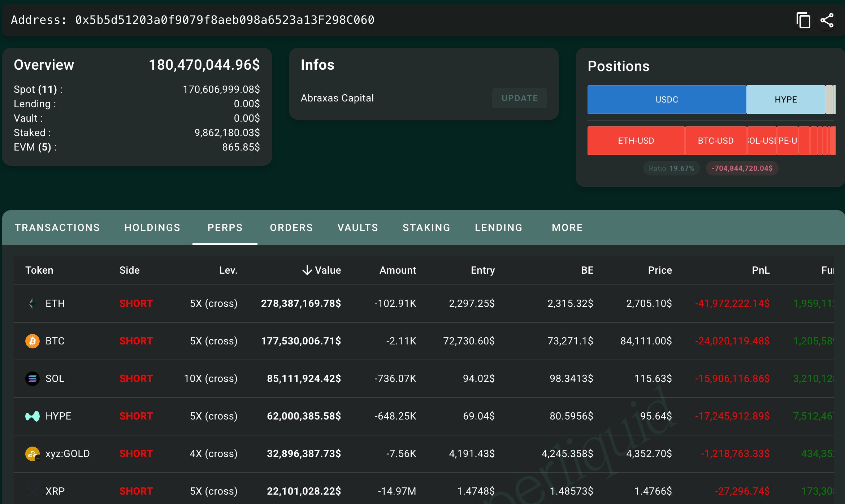Screen dimensions: 845x504
Task: Expand the More tab menu
Action: (x=567, y=227)
